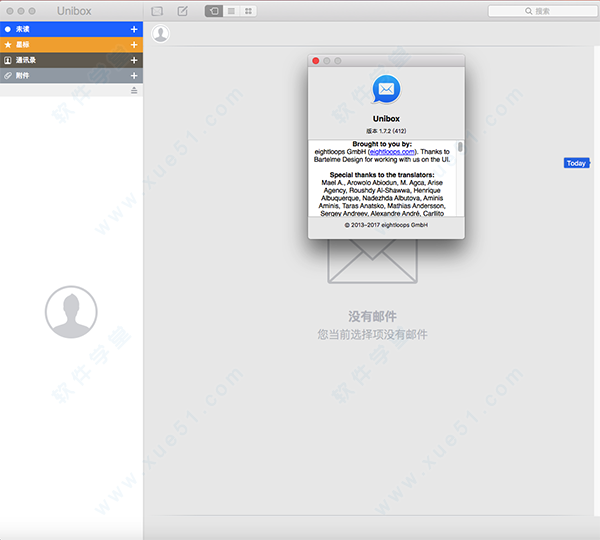Image resolution: width=600 pixels, height=540 pixels.
Task: Click the plus on the 星标 row
Action: (134, 45)
